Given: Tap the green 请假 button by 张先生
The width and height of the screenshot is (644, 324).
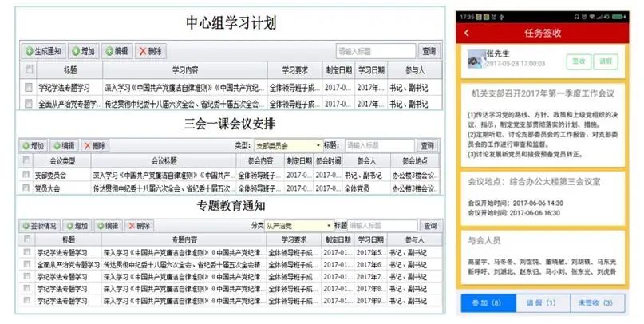Looking at the screenshot, I should (x=606, y=61).
